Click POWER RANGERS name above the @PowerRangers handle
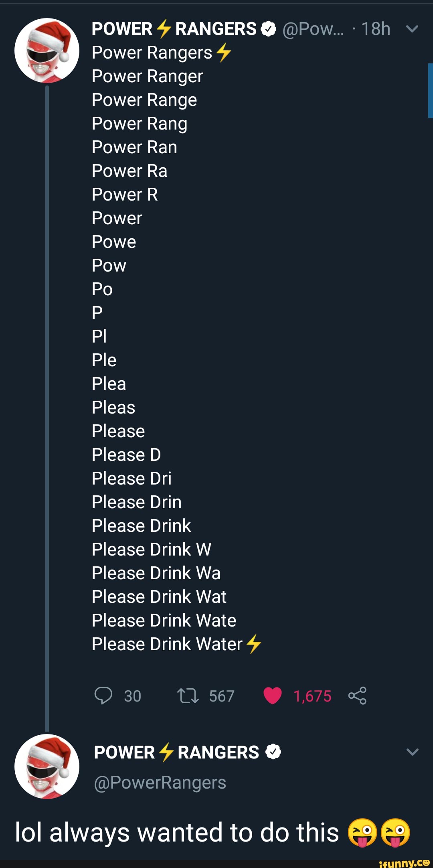 coord(176,752)
